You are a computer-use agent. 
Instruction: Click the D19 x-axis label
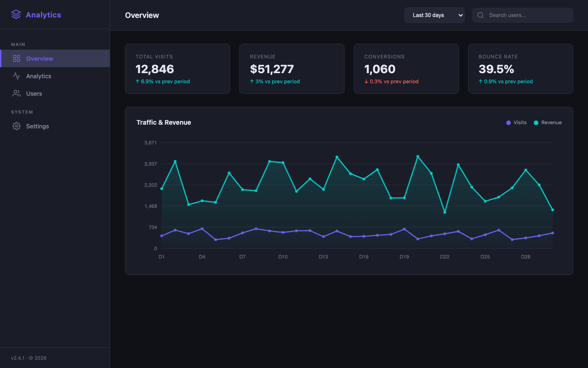click(404, 257)
